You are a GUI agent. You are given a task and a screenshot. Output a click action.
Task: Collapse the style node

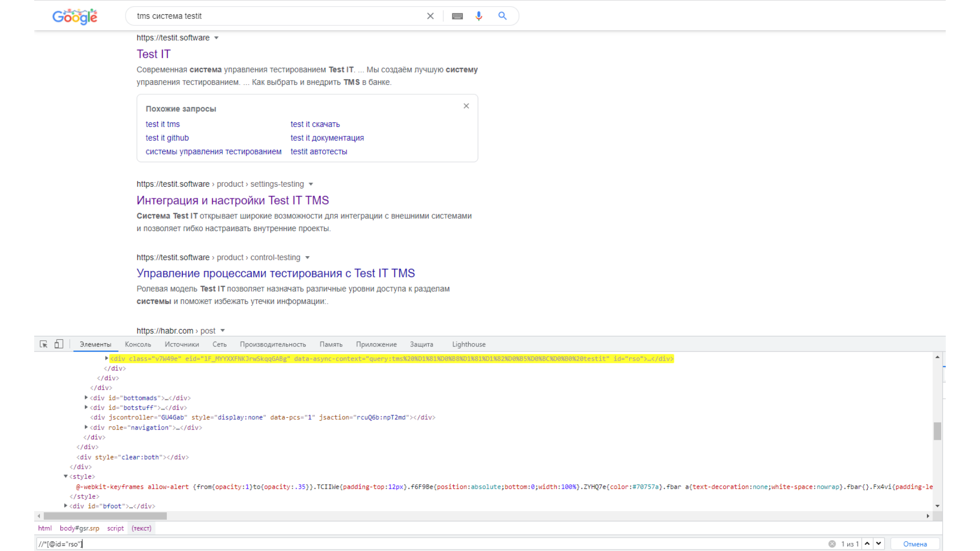(x=66, y=476)
